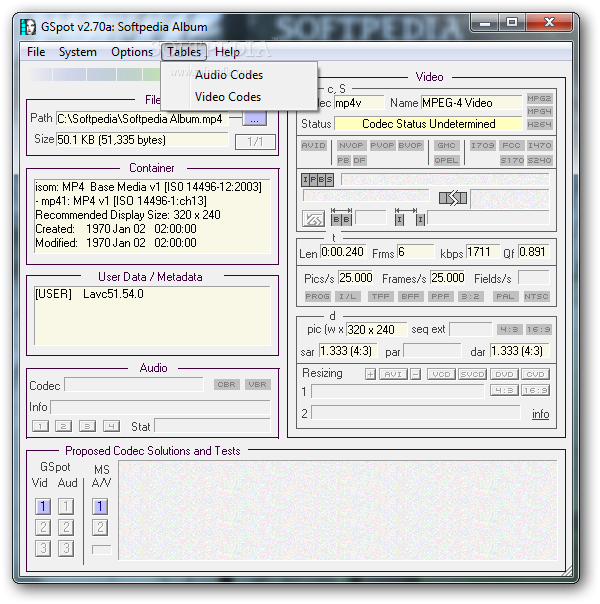
Task: Click the 1/1 file counter button
Action: [x=255, y=142]
